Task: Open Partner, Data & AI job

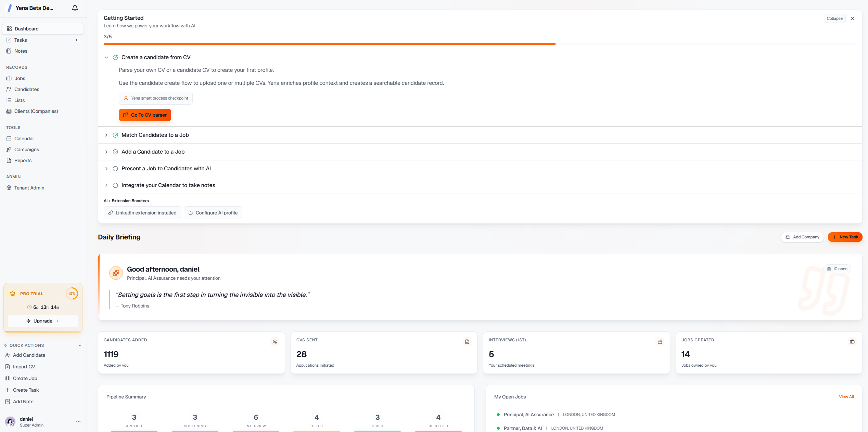Action: click(523, 428)
